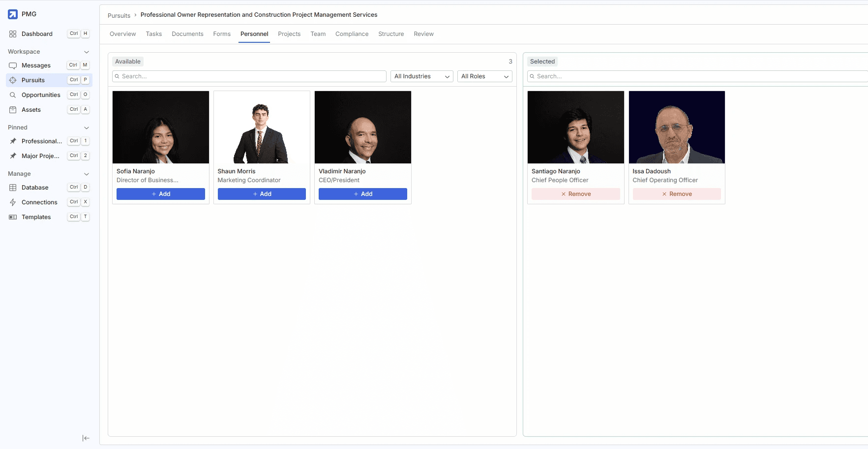This screenshot has width=868, height=449.
Task: Click the Messages chat bubble icon
Action: pos(13,65)
